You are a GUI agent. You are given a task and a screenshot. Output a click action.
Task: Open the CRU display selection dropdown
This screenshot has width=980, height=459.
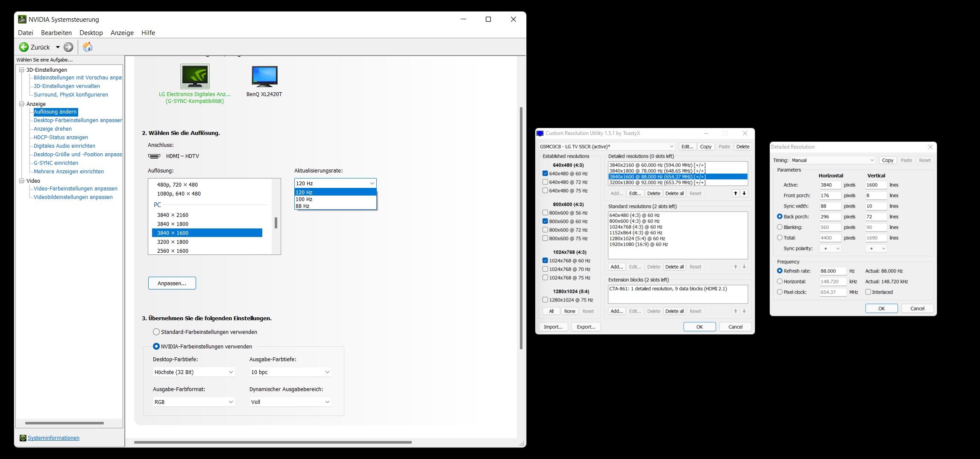[x=607, y=146]
